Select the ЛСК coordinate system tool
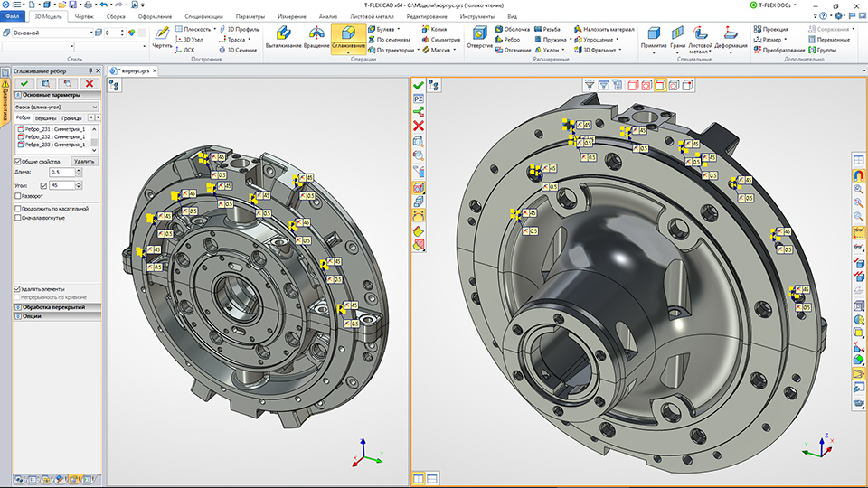This screenshot has width=868, height=488. point(184,50)
